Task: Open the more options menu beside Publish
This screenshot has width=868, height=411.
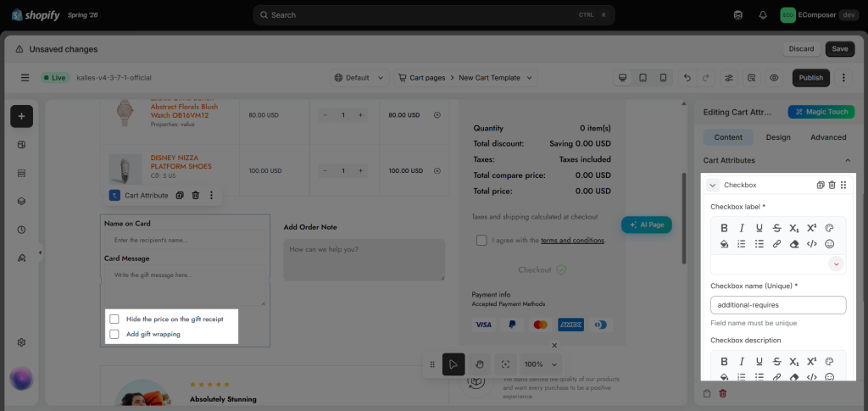Action: (843, 78)
